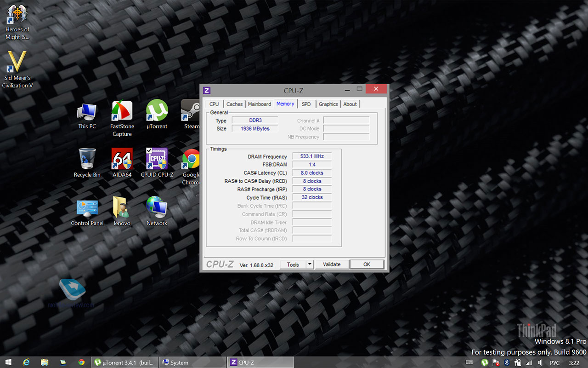
Task: Select the lenovo user folder icon
Action: 122,212
